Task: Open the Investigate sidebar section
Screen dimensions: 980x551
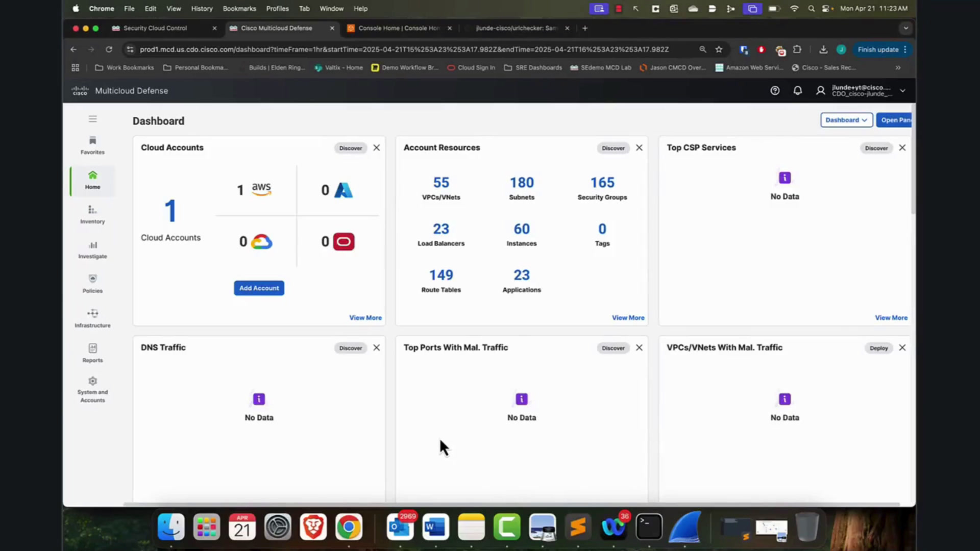Action: (92, 249)
